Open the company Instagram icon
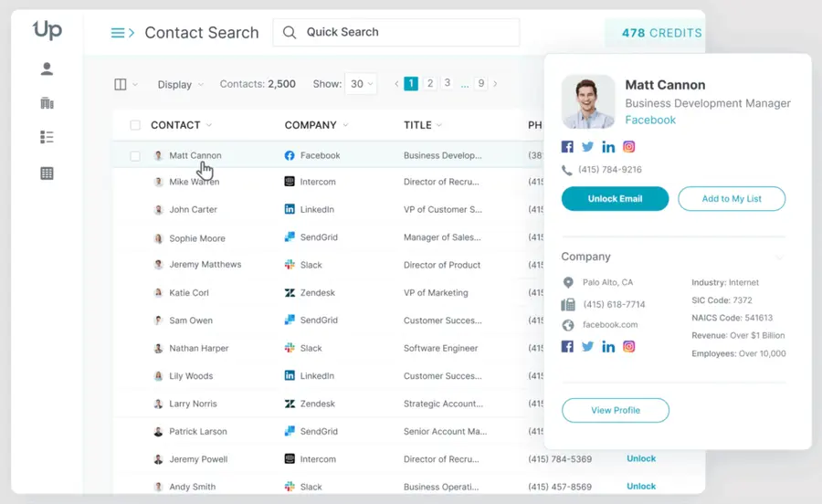 [x=628, y=346]
